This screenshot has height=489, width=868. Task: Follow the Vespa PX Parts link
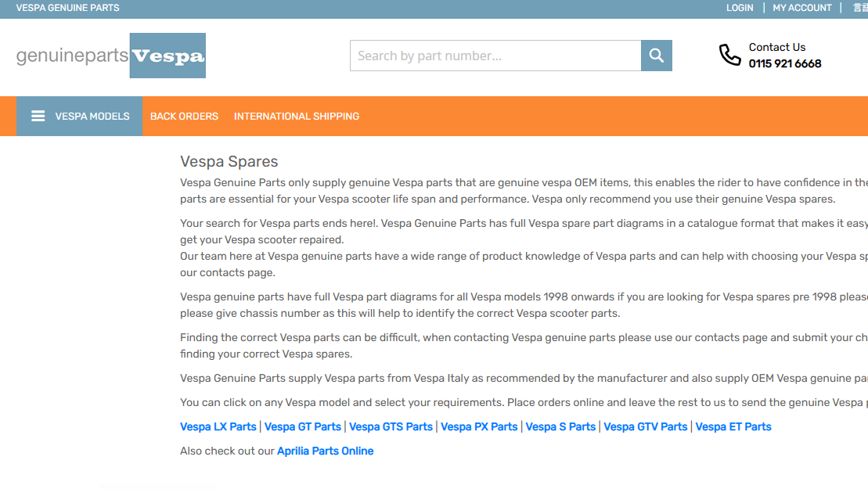479,426
